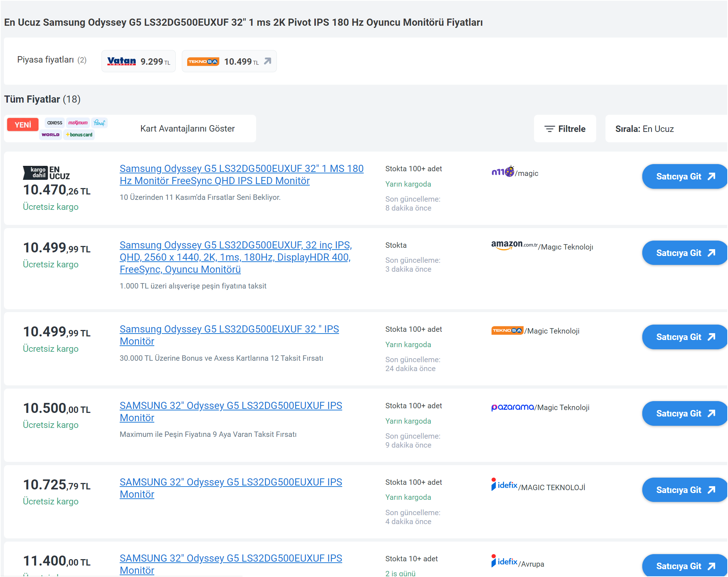Click Teknosa /Magic Teknoloji seller logo
Viewport: 728px width, 577px height.
507,330
